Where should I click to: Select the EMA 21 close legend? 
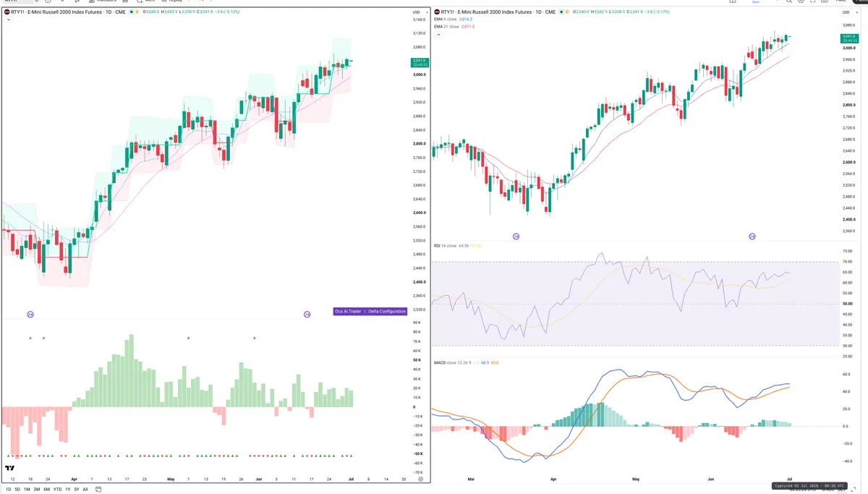(x=446, y=27)
